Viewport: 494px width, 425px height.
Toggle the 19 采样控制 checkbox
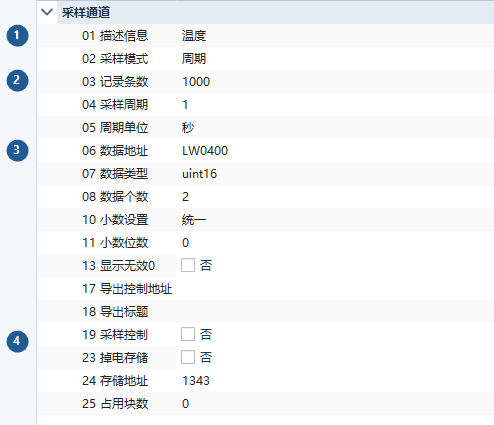coord(188,334)
